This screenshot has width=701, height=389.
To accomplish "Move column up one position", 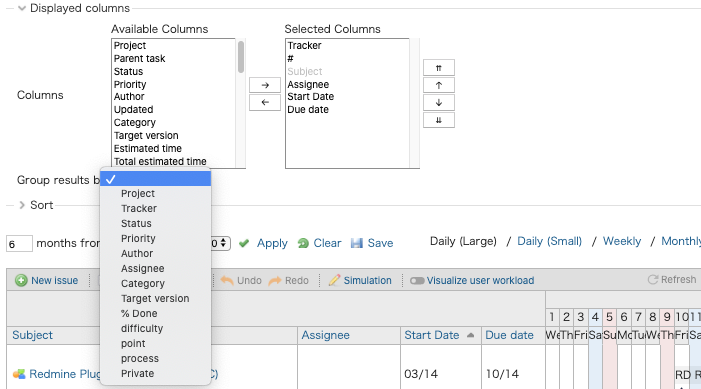I will pyautogui.click(x=439, y=85).
